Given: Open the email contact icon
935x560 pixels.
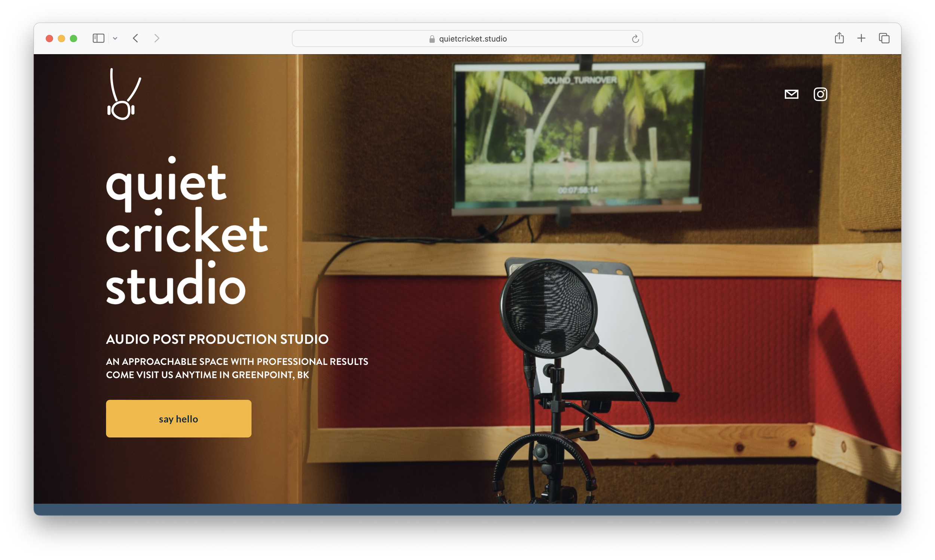Looking at the screenshot, I should [791, 94].
